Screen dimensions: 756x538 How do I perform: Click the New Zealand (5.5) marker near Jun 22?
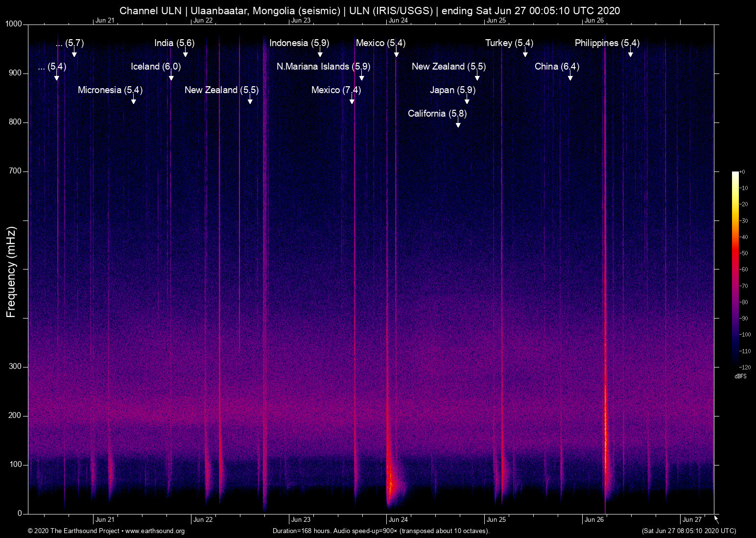point(250,100)
